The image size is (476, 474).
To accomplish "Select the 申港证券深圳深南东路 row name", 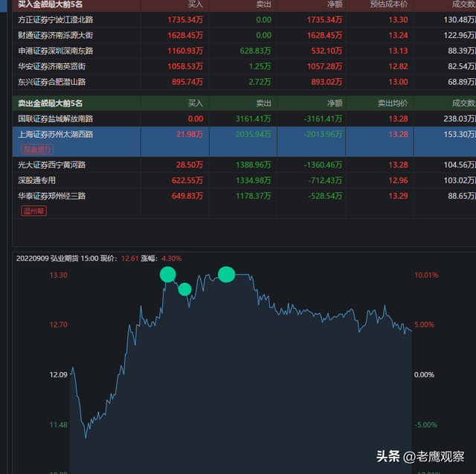I will (x=56, y=51).
